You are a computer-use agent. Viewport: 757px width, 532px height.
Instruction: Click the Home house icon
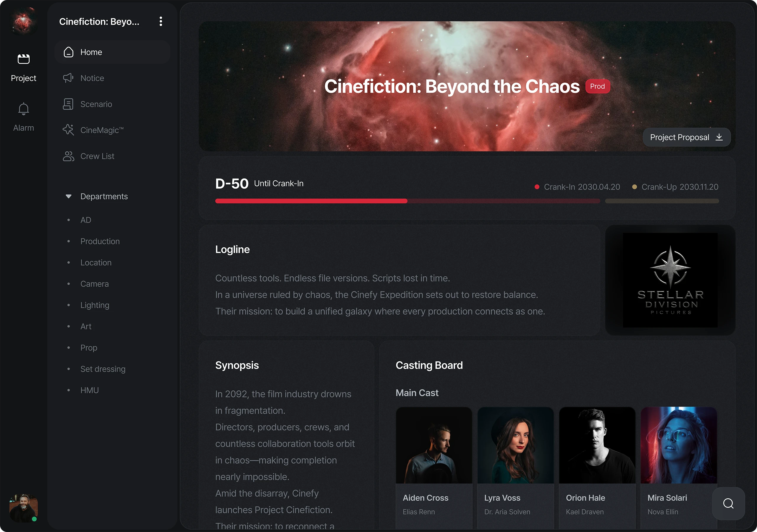(68, 52)
